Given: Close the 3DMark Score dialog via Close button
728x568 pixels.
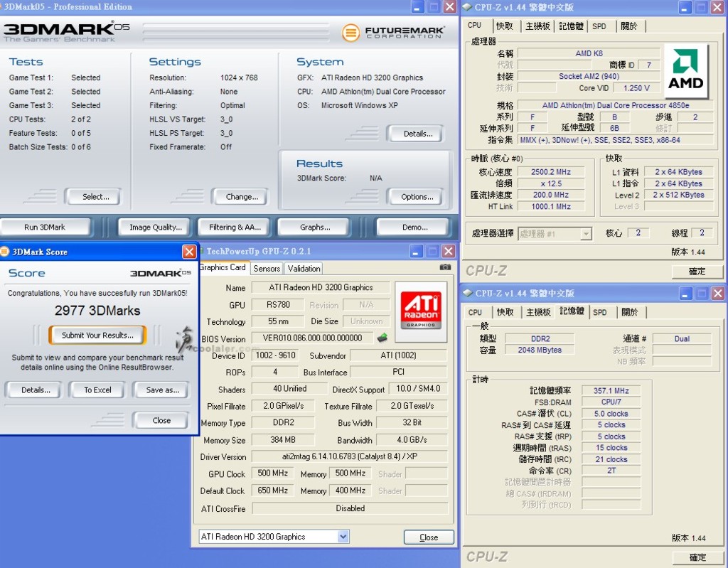Looking at the screenshot, I should (161, 420).
